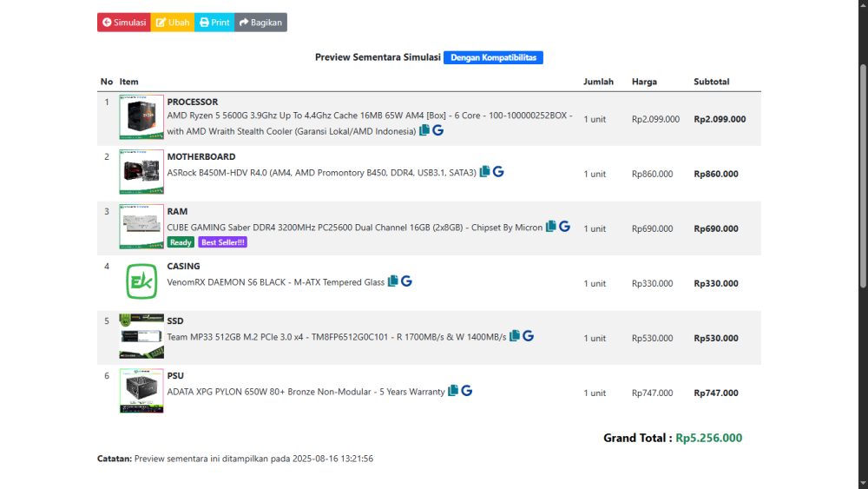This screenshot has width=868, height=489.
Task: Click the Bagikan share button
Action: (260, 23)
